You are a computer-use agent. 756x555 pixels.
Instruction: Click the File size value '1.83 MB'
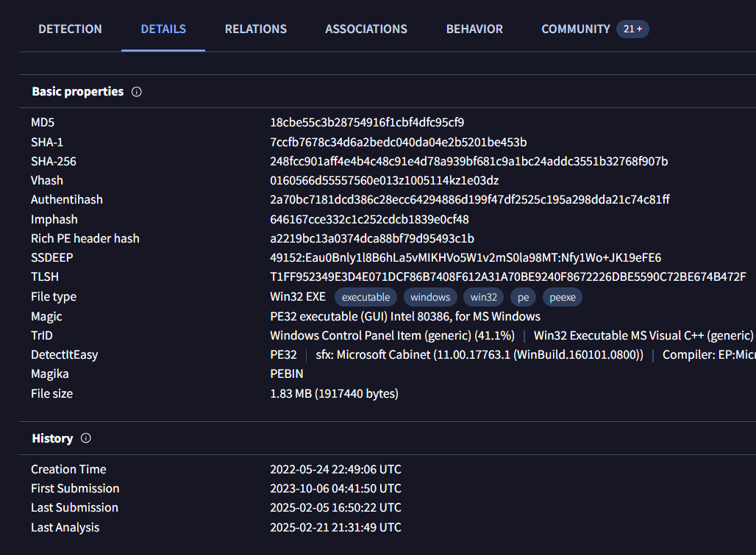(334, 393)
